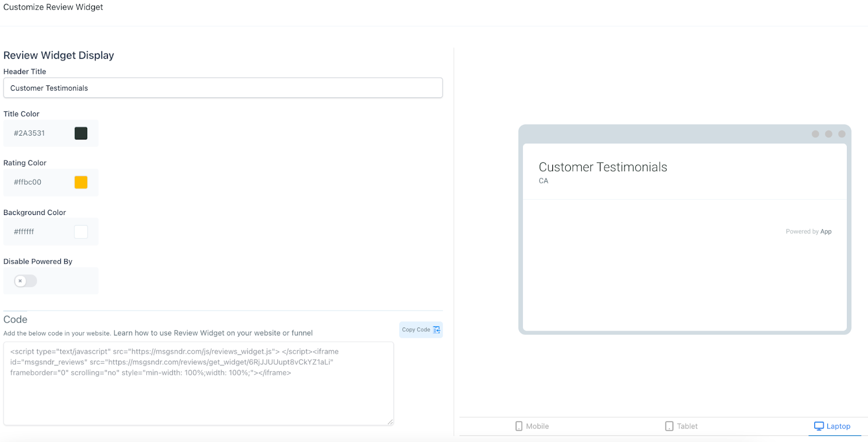Click the Customer Testimonials heading in preview

point(603,167)
